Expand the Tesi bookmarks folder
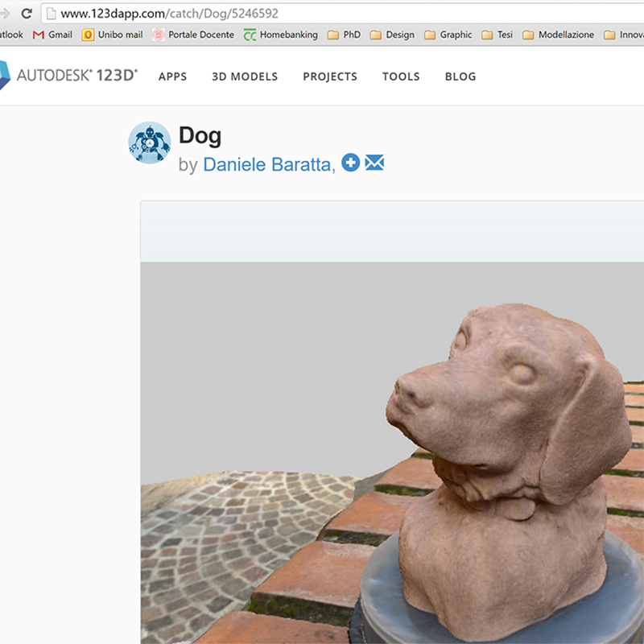 pos(497,35)
